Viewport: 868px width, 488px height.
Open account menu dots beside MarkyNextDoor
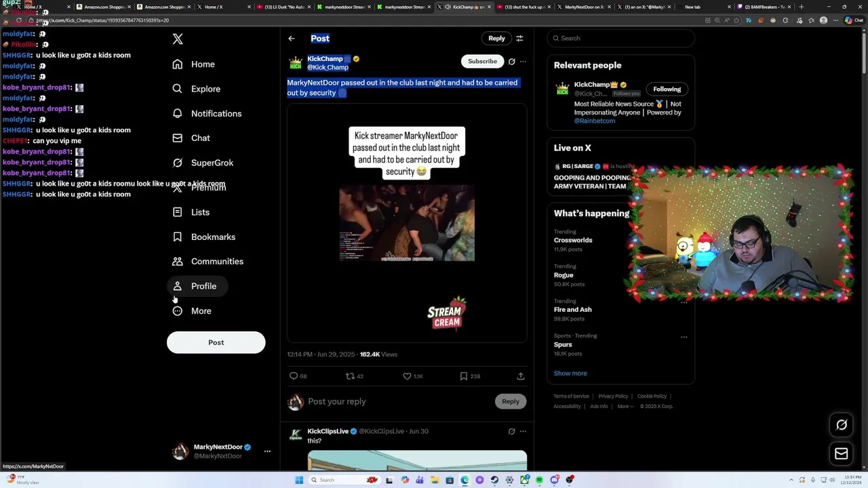pos(267,451)
